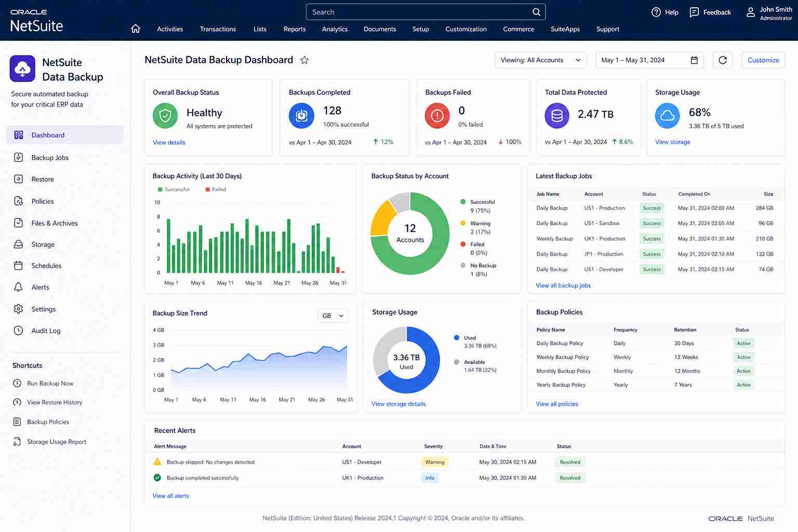Open the GB unit dropdown
The height and width of the screenshot is (532, 798).
click(333, 316)
